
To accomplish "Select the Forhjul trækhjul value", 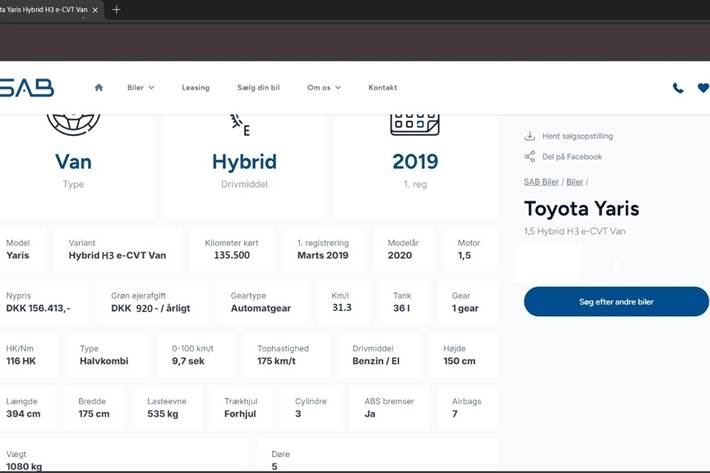I will click(240, 414).
